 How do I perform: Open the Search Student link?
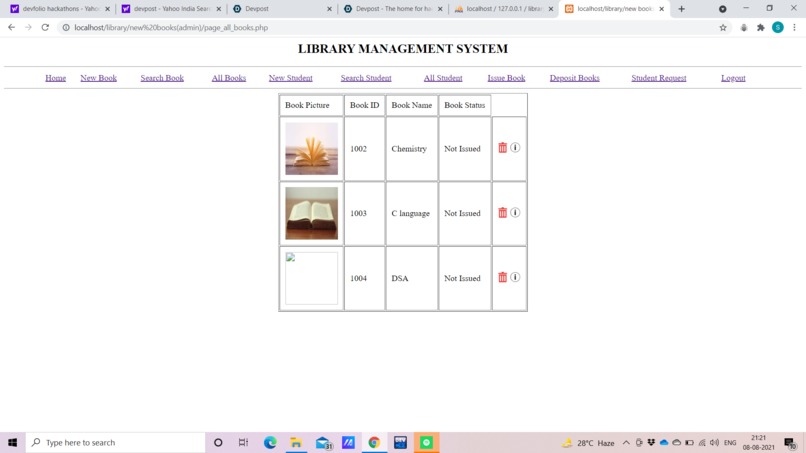click(366, 78)
